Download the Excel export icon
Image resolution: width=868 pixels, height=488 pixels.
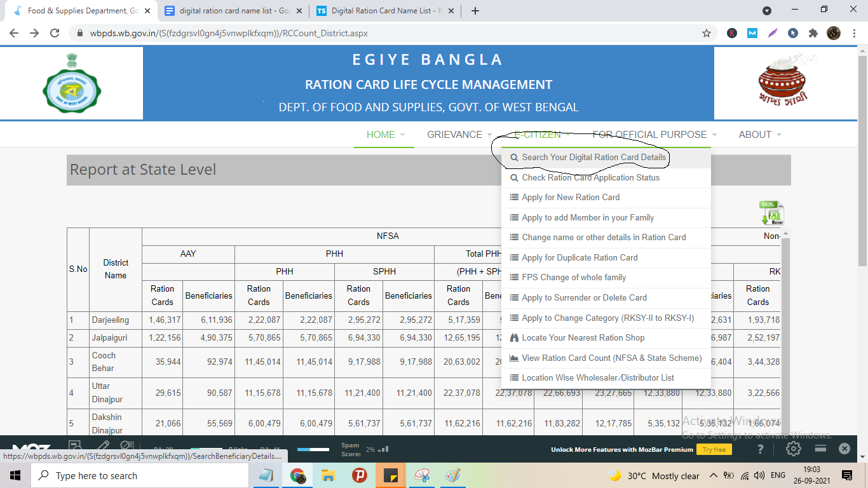click(771, 213)
